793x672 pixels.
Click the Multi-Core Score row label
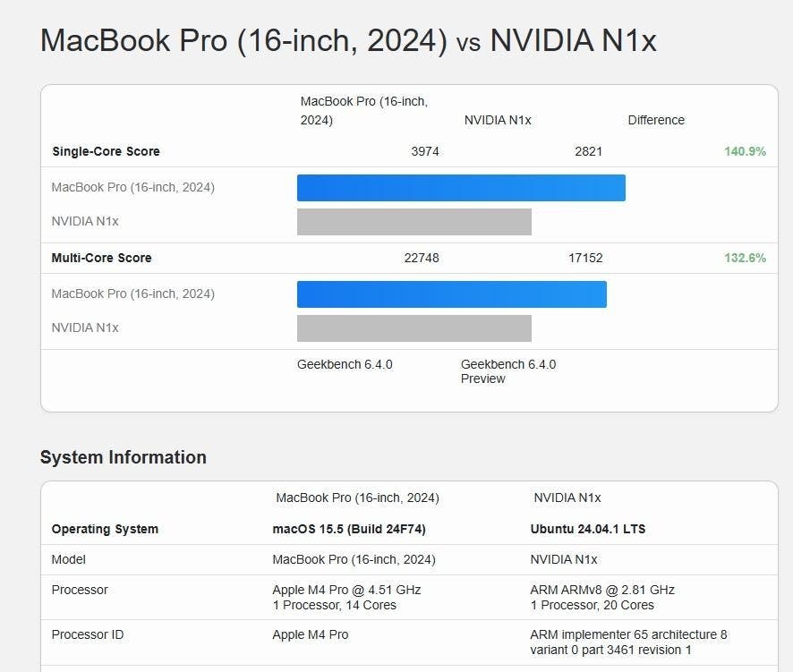tap(101, 258)
